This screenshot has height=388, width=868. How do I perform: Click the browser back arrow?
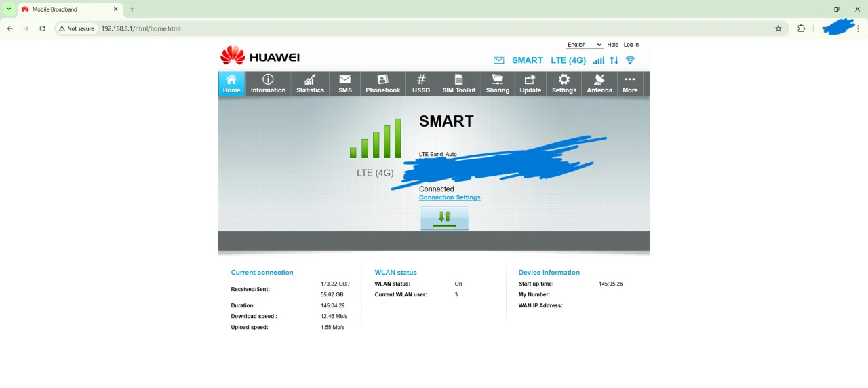click(x=9, y=28)
